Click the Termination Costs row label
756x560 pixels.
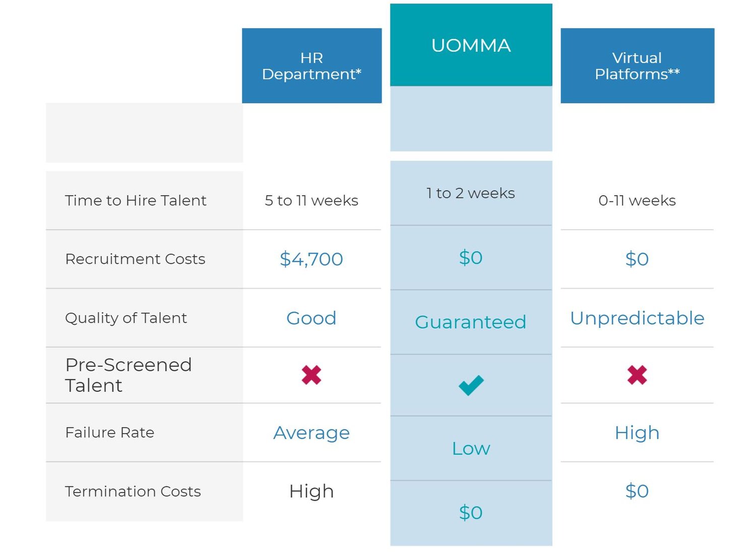(x=133, y=492)
